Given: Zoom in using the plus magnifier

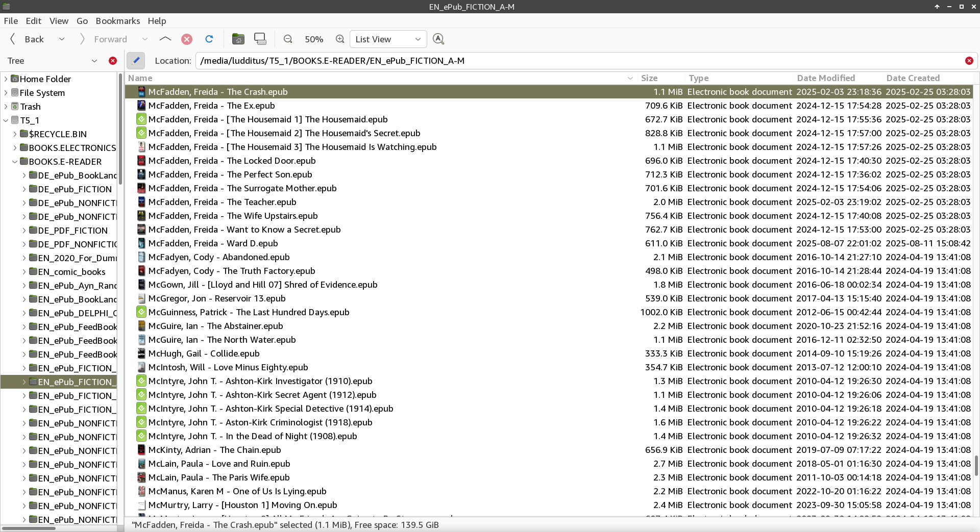Looking at the screenshot, I should coord(340,39).
